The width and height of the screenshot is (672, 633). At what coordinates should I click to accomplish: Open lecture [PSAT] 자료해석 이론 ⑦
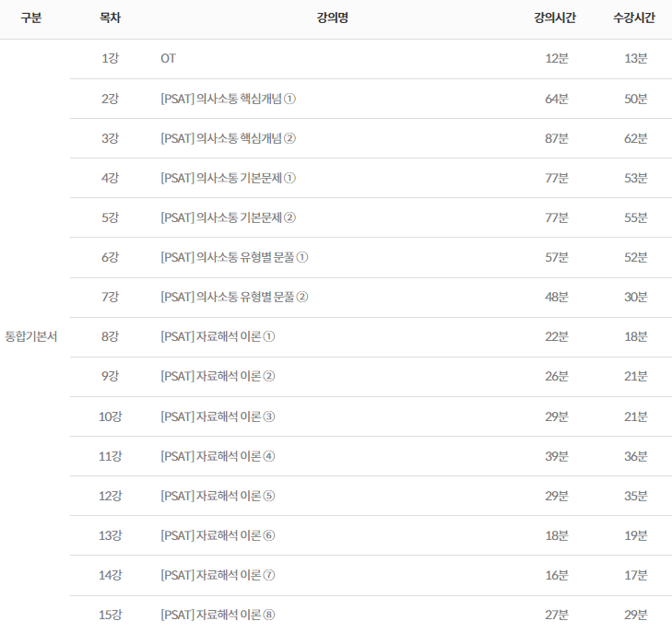point(218,575)
